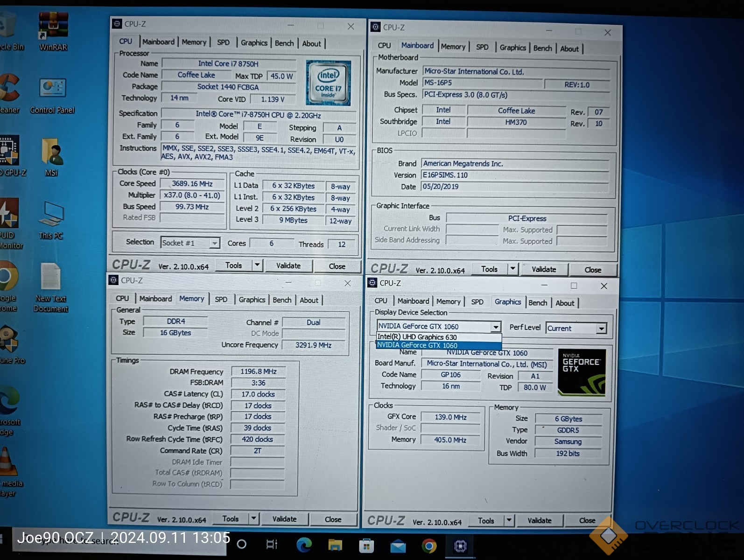Open SPD tab in Mainboard window
Image resolution: width=744 pixels, height=560 pixels.
482,47
